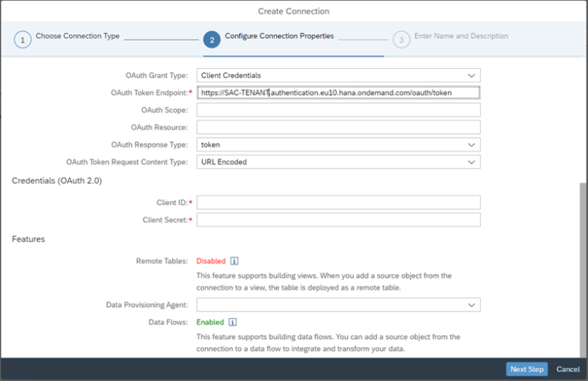Jump to step 3 circle icon
The height and width of the screenshot is (381, 588).
(x=401, y=40)
